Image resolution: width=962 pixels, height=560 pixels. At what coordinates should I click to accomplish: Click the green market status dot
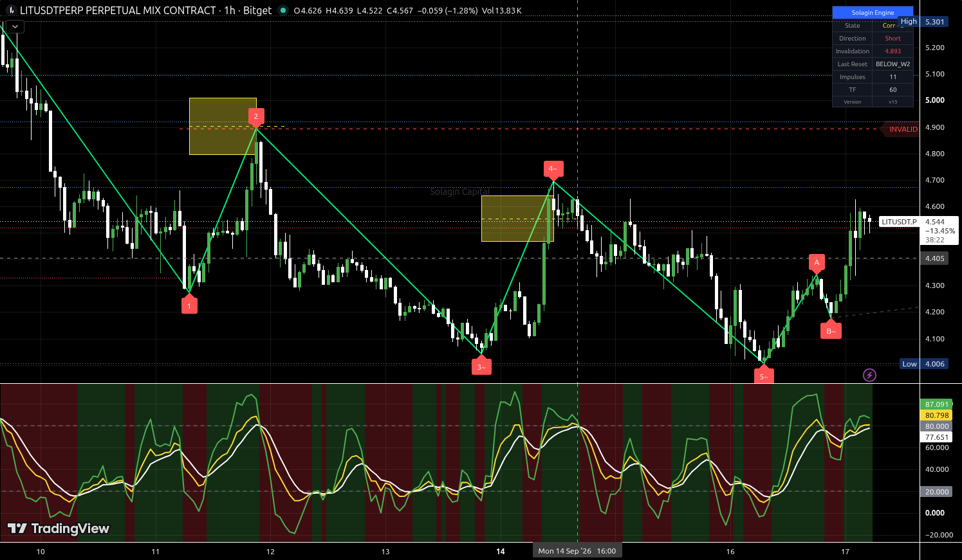(x=283, y=10)
